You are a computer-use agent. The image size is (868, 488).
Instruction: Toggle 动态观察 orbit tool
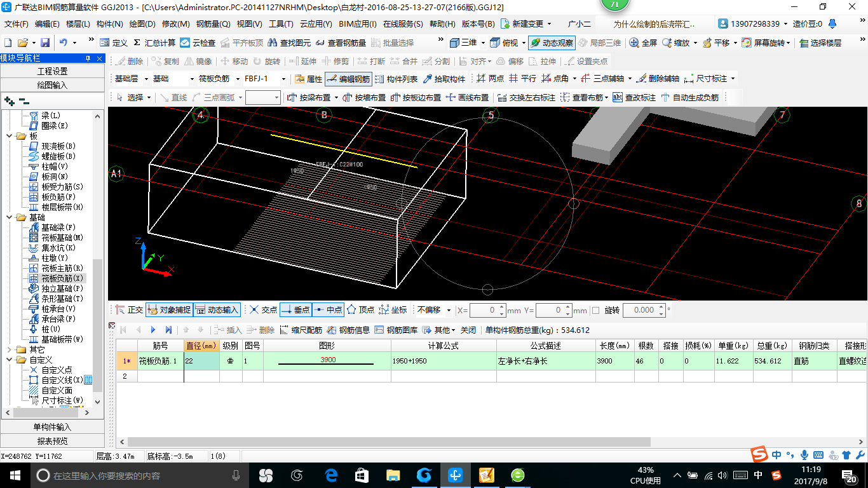[551, 43]
